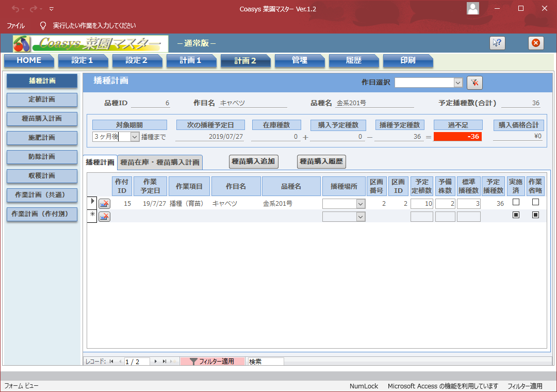Go to next record navigation arrow
This screenshot has width=557, height=392.
[x=156, y=362]
